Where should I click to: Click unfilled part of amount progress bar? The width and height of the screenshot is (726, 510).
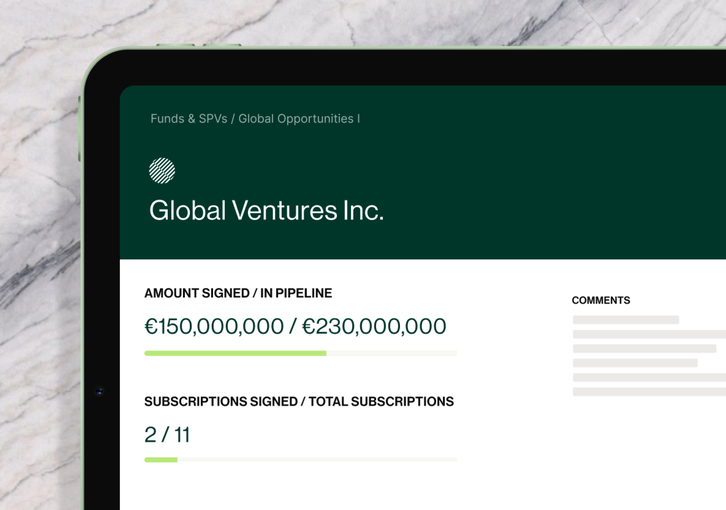[391, 353]
